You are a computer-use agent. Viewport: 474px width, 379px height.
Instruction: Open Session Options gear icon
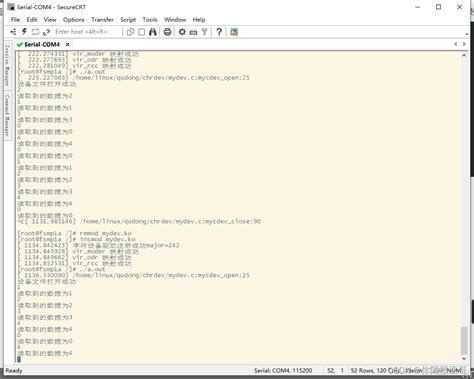coord(182,32)
